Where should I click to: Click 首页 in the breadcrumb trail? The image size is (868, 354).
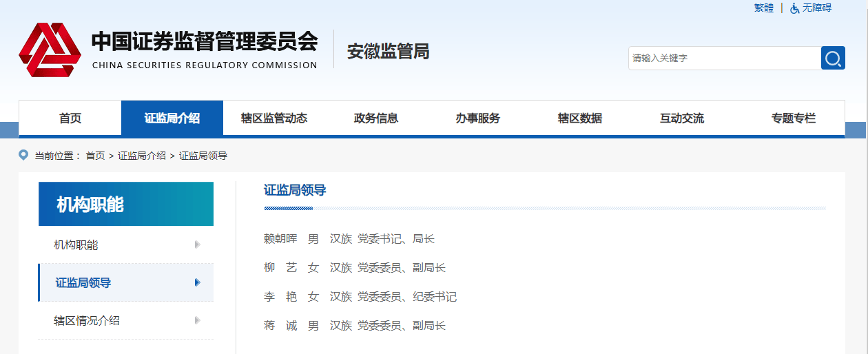pos(95,156)
